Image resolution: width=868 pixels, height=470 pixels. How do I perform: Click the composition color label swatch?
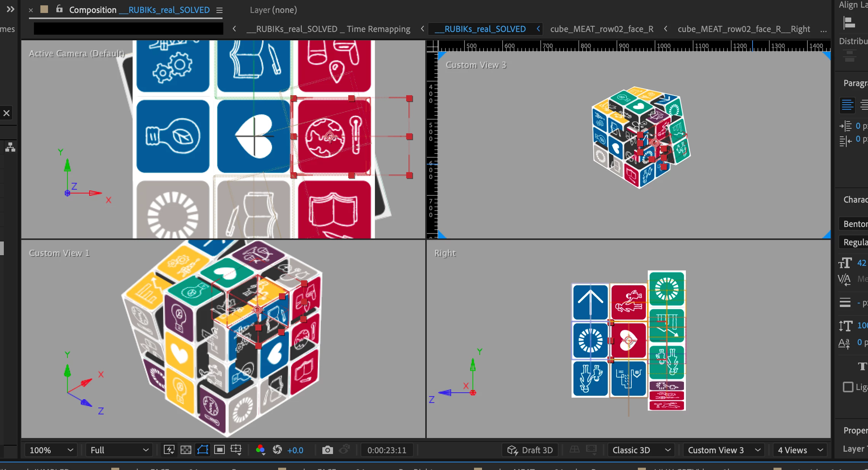pos(44,9)
